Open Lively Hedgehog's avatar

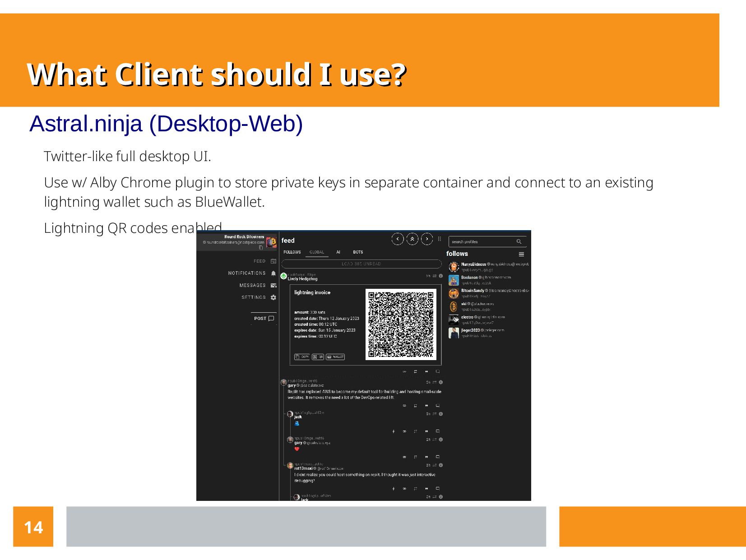[x=283, y=276]
